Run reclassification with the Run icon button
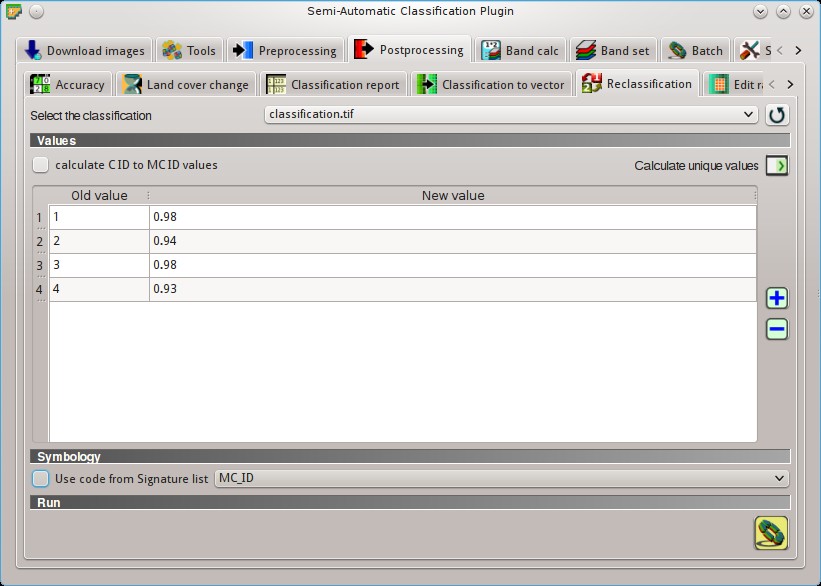This screenshot has height=586, width=821. point(771,533)
